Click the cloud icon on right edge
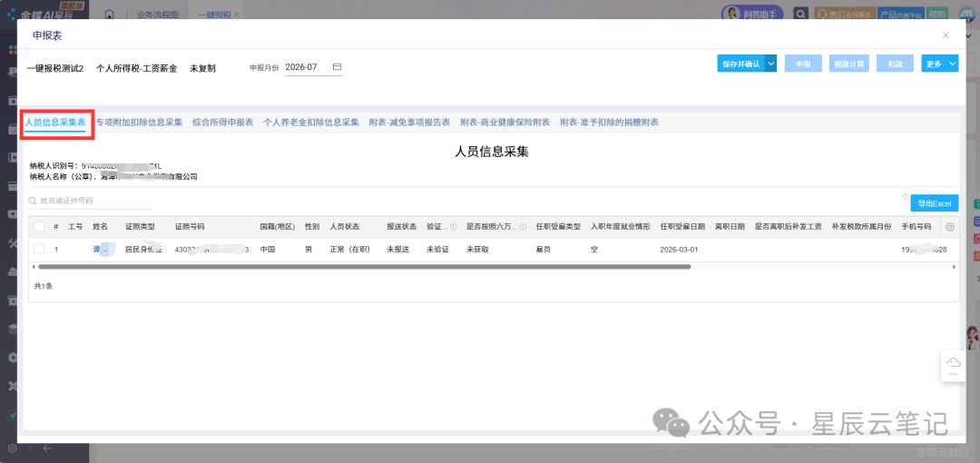 pos(953,363)
